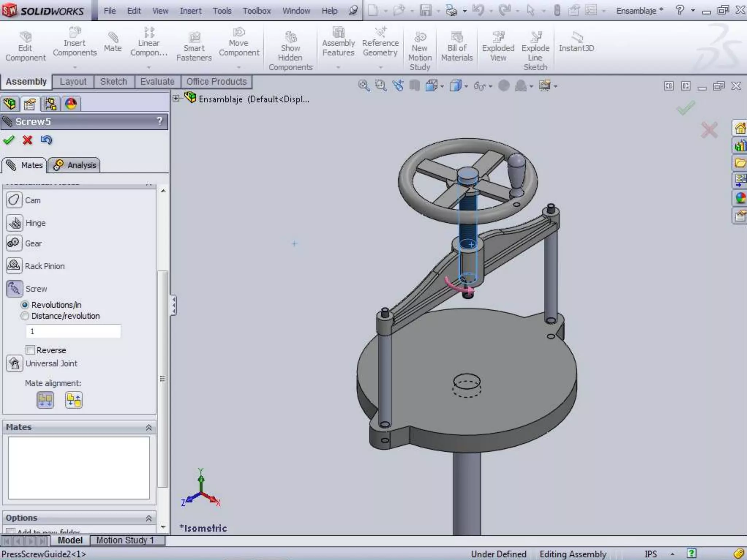Select the Revolutions/in radio button
The height and width of the screenshot is (560, 747).
click(25, 305)
